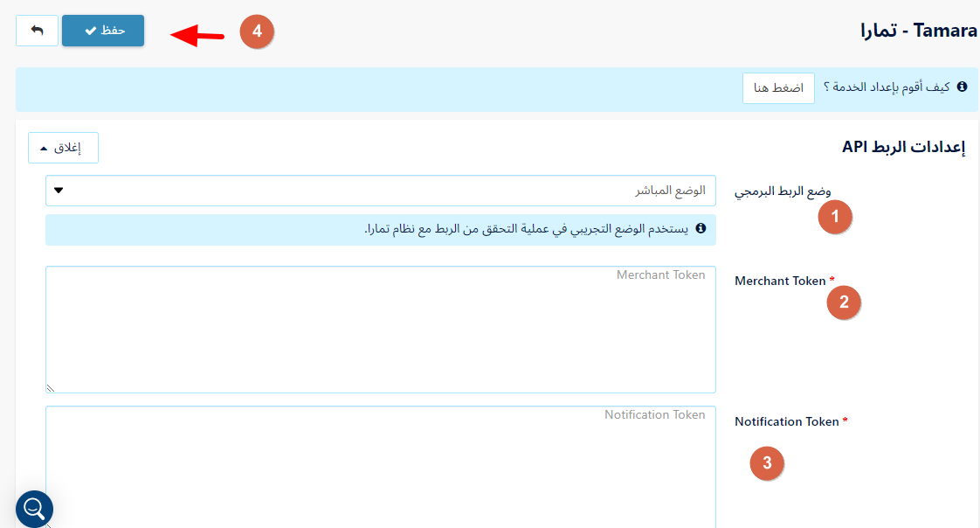Image resolution: width=980 pixels, height=528 pixels.
Task: Click the Merchant Token field label
Action: click(x=780, y=281)
